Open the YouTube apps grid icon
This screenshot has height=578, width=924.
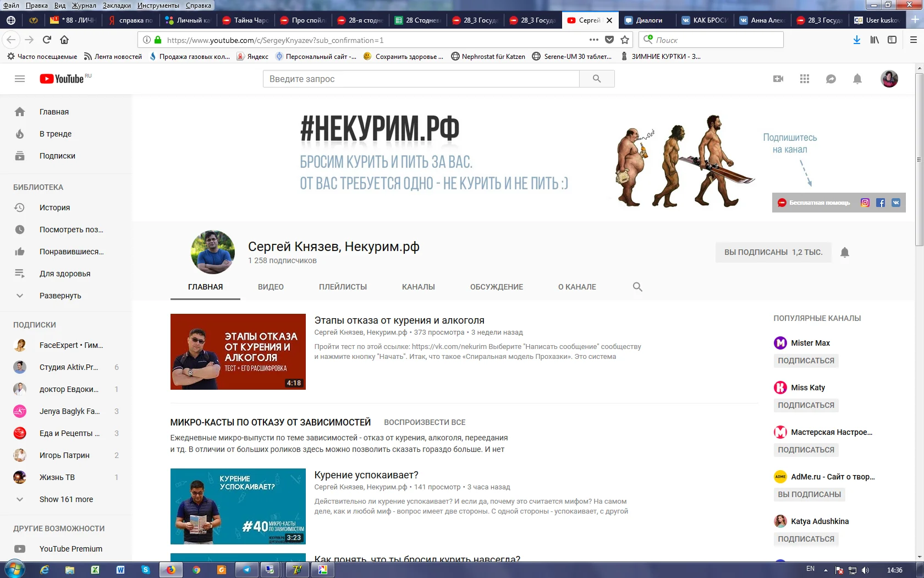(x=805, y=79)
